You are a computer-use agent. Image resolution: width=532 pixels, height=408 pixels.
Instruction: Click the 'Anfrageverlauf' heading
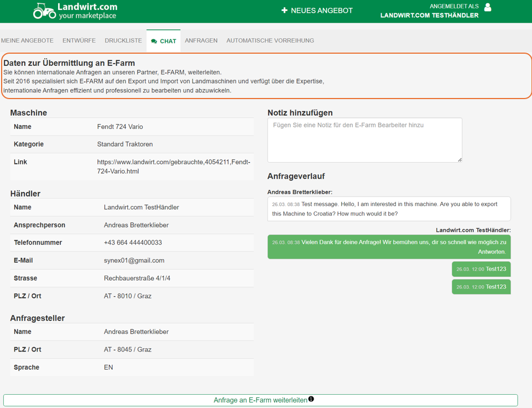click(296, 176)
